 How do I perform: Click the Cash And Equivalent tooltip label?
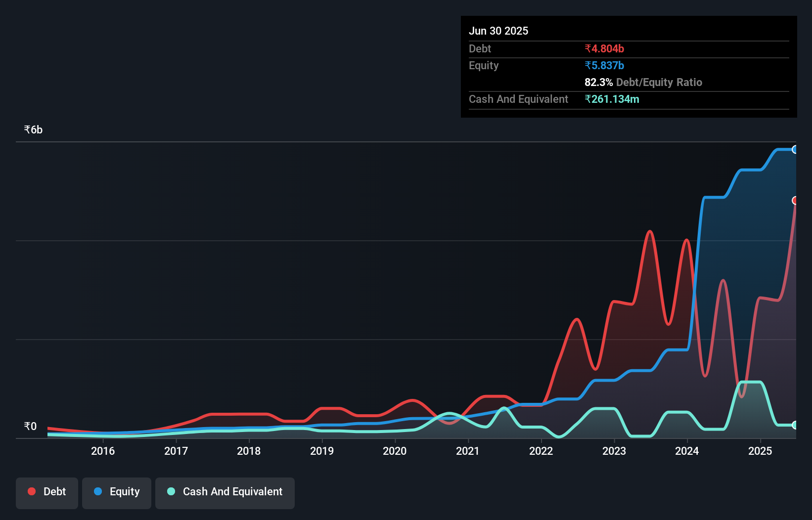518,99
